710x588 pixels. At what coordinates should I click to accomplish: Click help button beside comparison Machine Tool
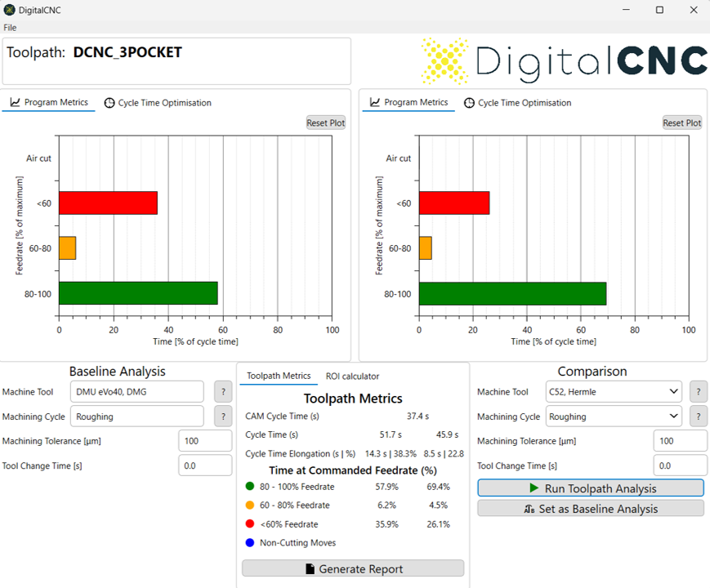(699, 392)
